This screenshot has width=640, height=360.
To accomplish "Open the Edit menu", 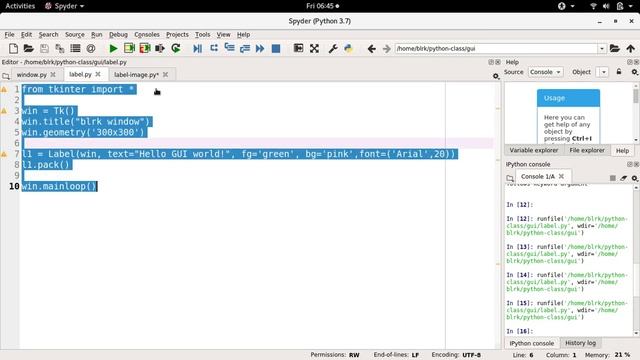I will [x=26, y=35].
